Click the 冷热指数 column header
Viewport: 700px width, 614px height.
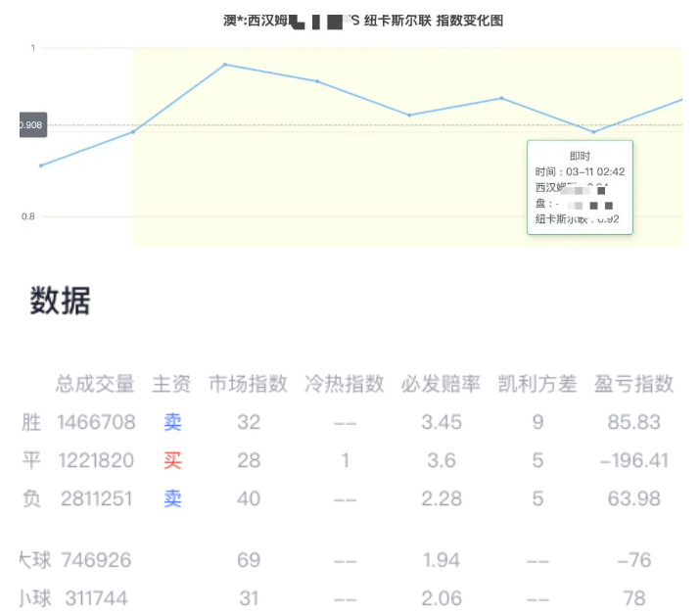point(344,384)
